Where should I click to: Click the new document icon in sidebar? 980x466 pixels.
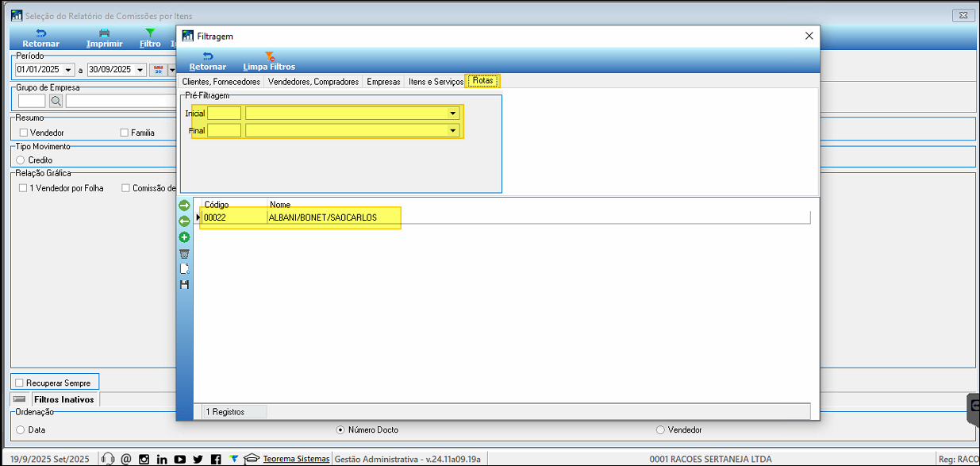[x=184, y=268]
